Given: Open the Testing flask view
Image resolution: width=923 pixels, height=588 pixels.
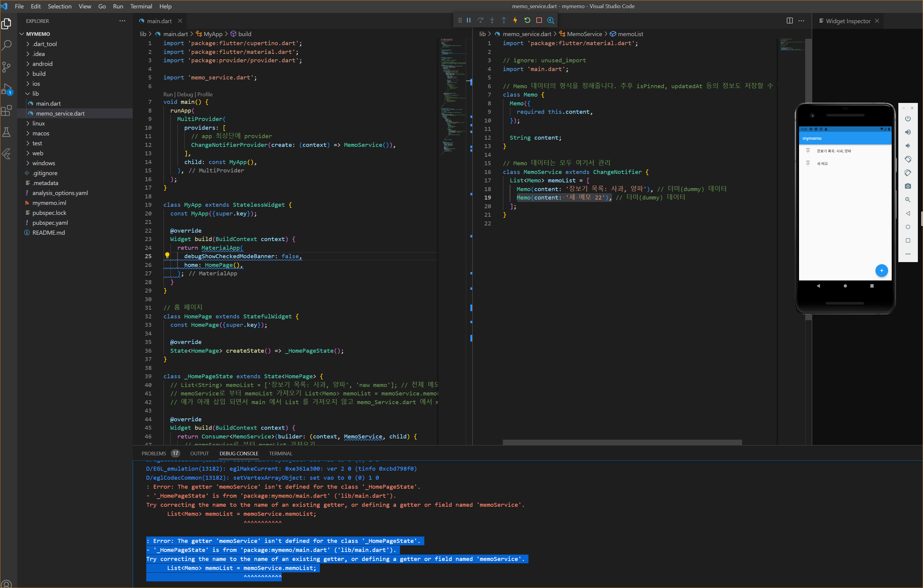Looking at the screenshot, I should (7, 132).
